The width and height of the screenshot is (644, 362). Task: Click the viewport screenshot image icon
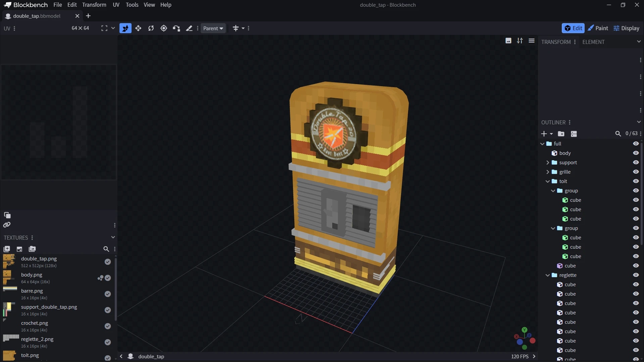coord(508,41)
